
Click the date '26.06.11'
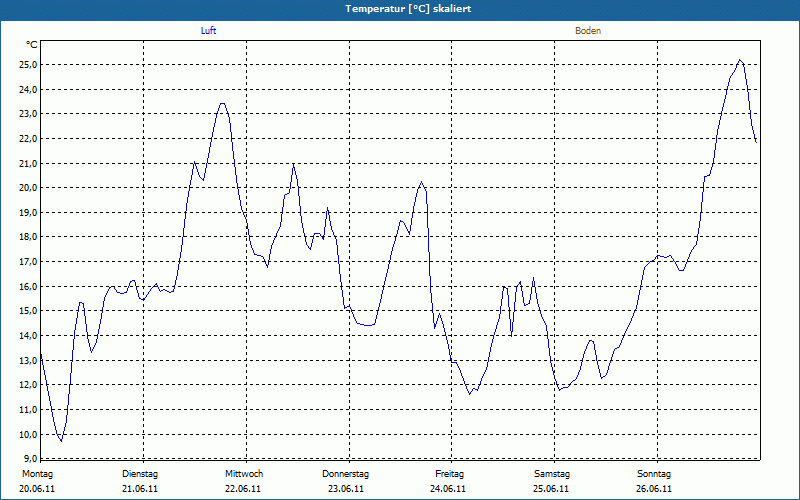coord(654,489)
